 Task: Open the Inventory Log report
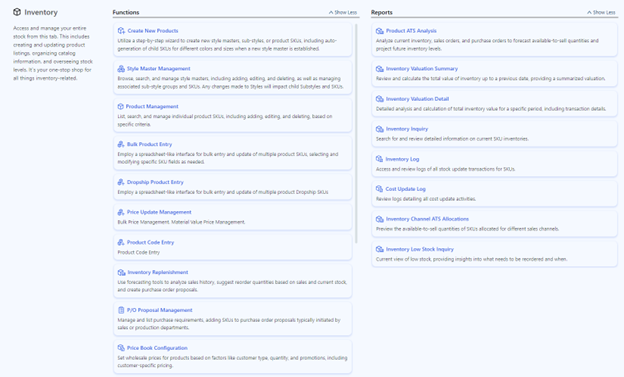pos(402,159)
